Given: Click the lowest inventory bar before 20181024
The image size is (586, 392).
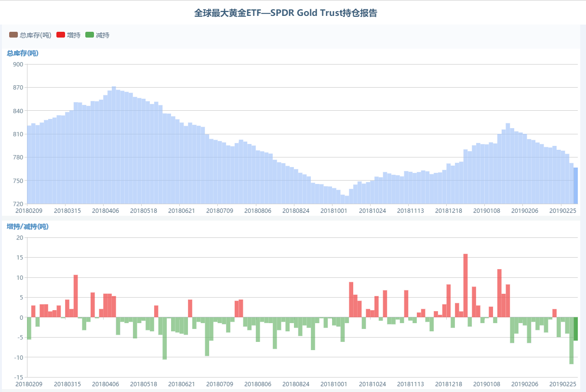Looking at the screenshot, I should point(347,199).
